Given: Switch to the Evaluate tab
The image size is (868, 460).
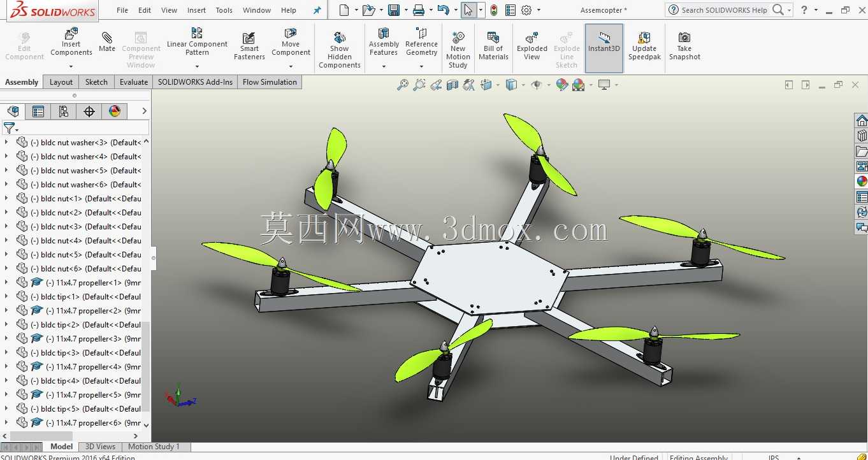Looking at the screenshot, I should (x=134, y=82).
